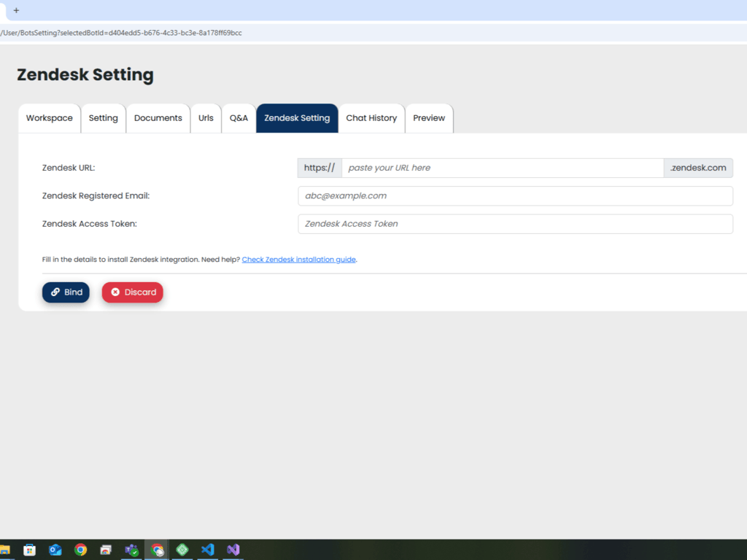This screenshot has height=560, width=747.
Task: Select the Preview tab
Action: [429, 118]
